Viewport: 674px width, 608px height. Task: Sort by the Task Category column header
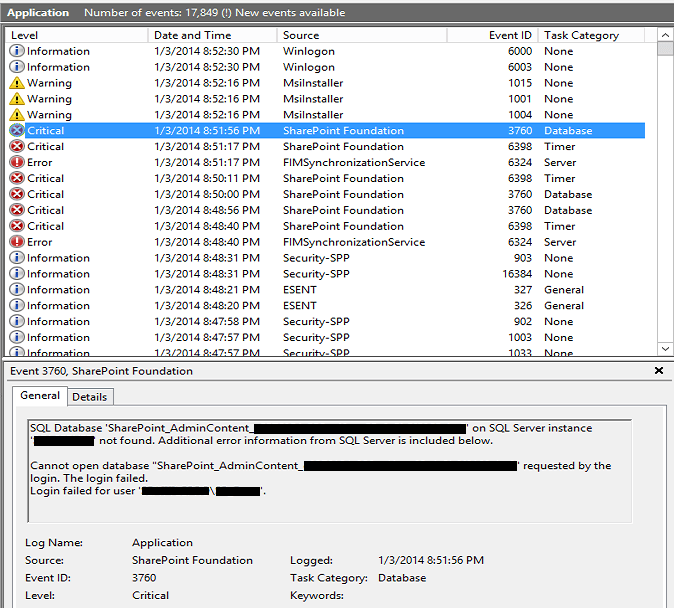(591, 35)
